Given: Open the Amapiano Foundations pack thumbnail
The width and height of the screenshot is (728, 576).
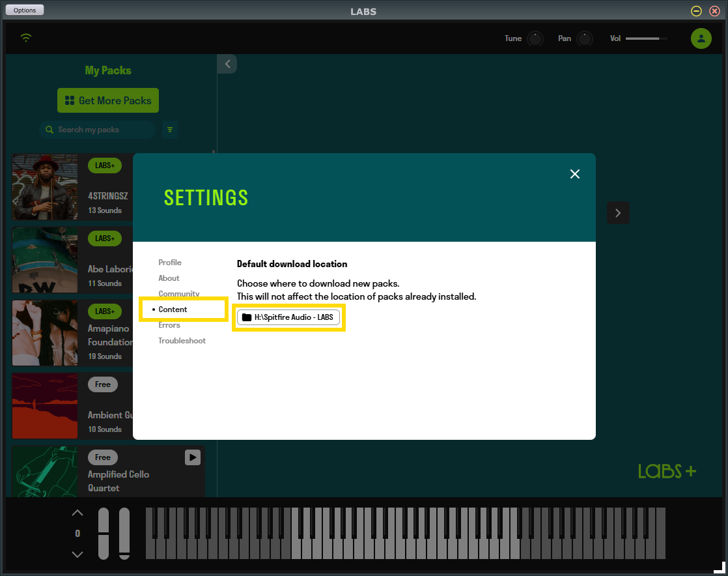Looking at the screenshot, I should tap(45, 333).
